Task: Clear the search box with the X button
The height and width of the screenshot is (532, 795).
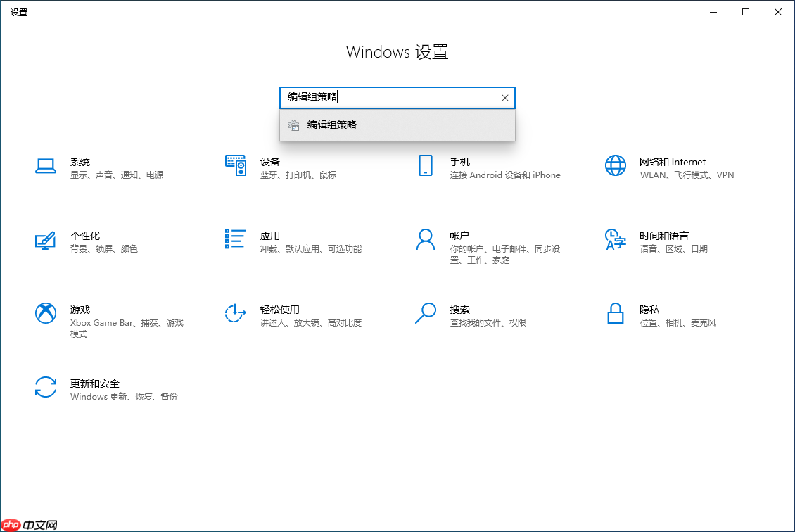Action: pos(504,97)
